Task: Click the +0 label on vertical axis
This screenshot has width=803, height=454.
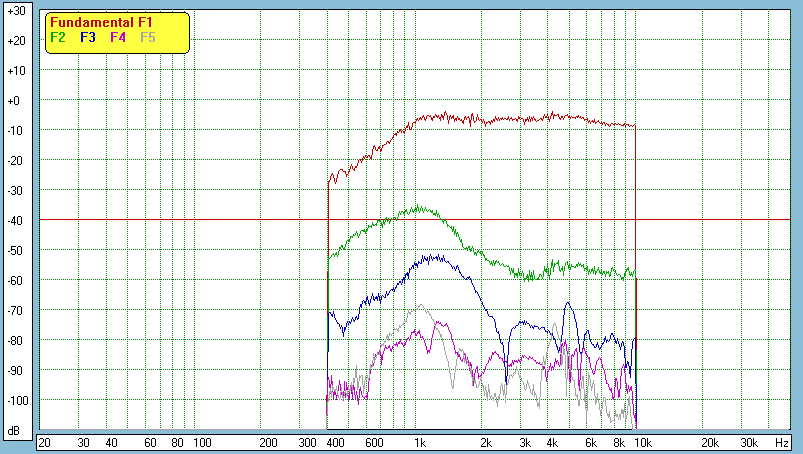Action: pos(15,101)
